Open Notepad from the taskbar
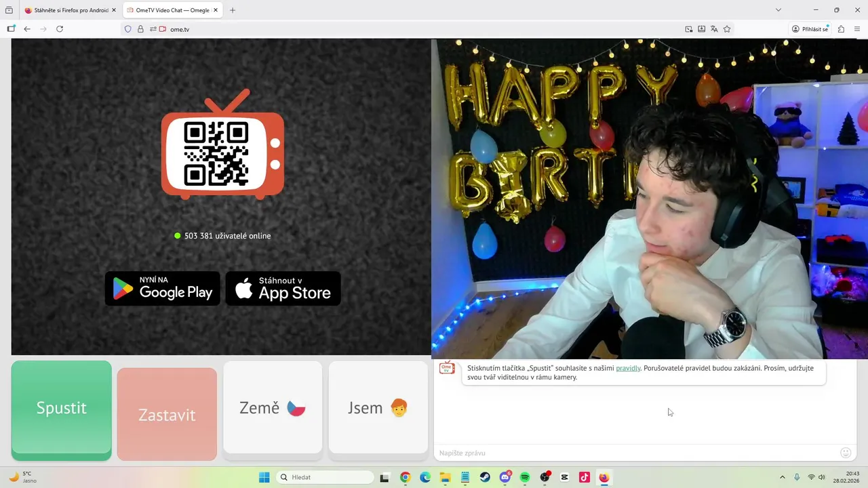 [465, 477]
